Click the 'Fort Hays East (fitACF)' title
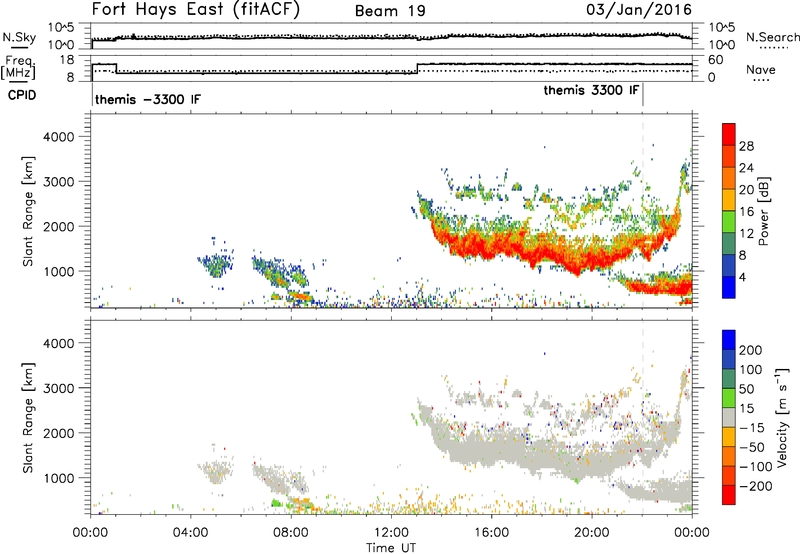Image resolution: width=800 pixels, height=554 pixels. pos(196,9)
